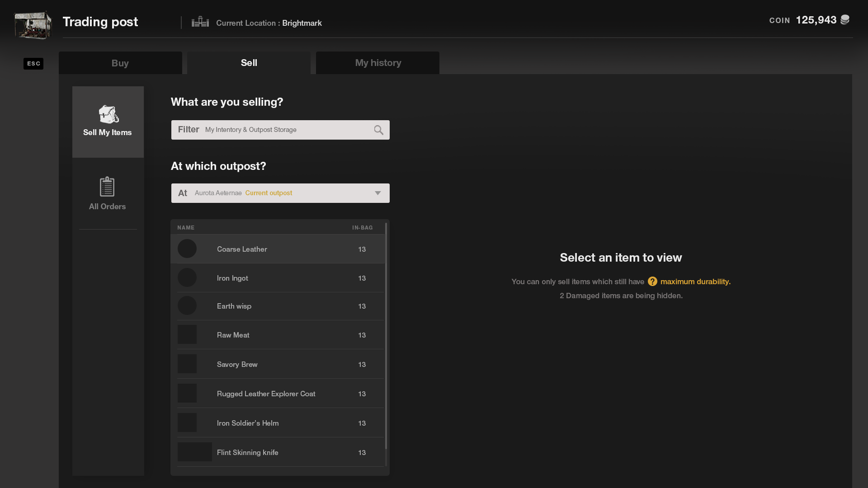This screenshot has height=488, width=868.
Task: Click the question mark durability help icon
Action: click(652, 282)
